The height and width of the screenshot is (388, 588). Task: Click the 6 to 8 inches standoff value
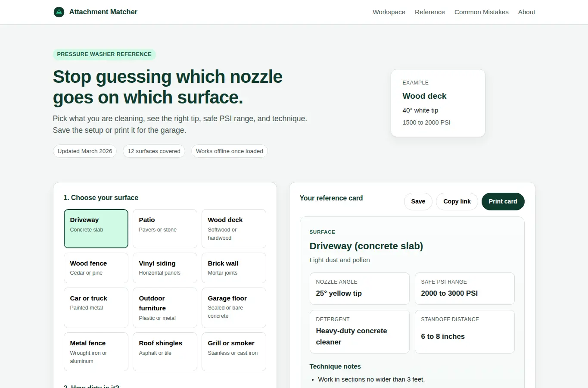click(x=443, y=336)
